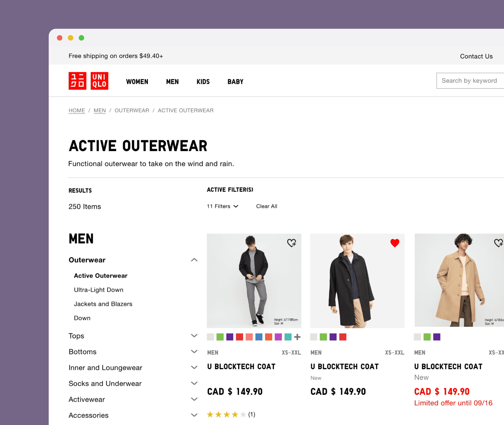Click Clear All filters

(x=266, y=206)
